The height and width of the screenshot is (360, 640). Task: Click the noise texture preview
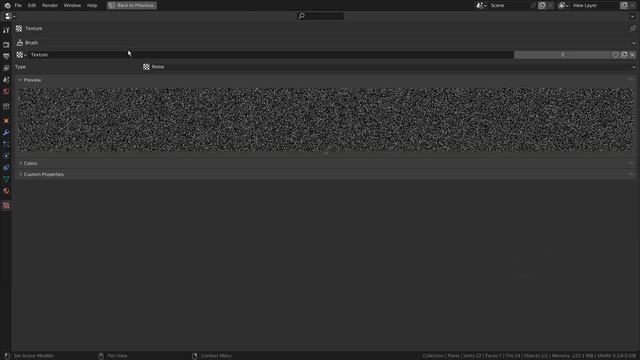[x=325, y=120]
